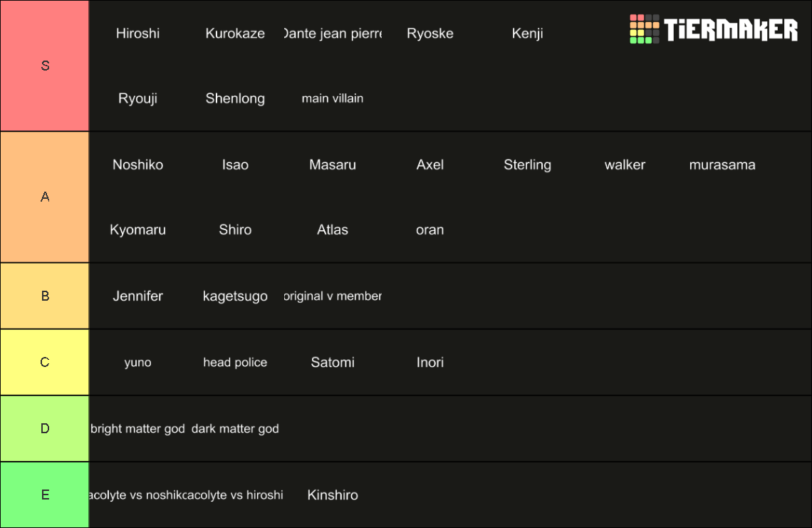This screenshot has height=528, width=812.
Task: Select the Hiroshi tile in S tier
Action: 137,33
